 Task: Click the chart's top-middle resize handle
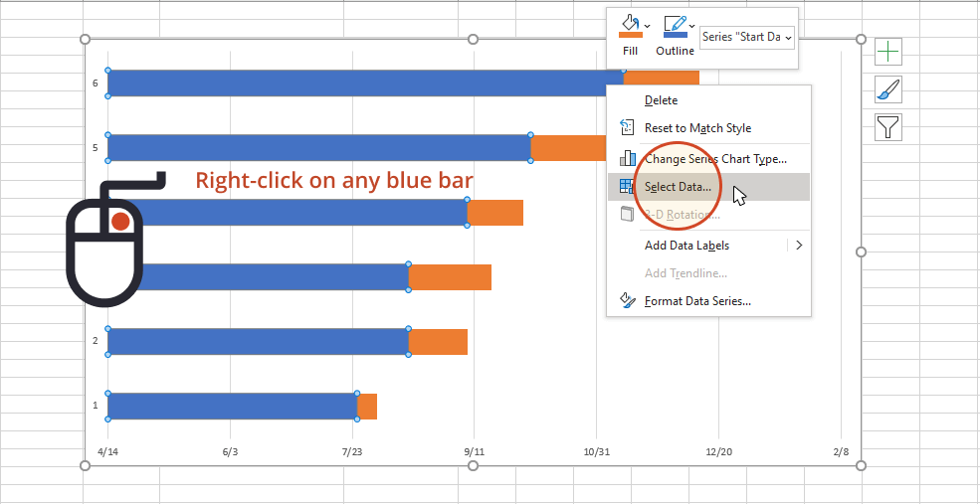pyautogui.click(x=474, y=40)
